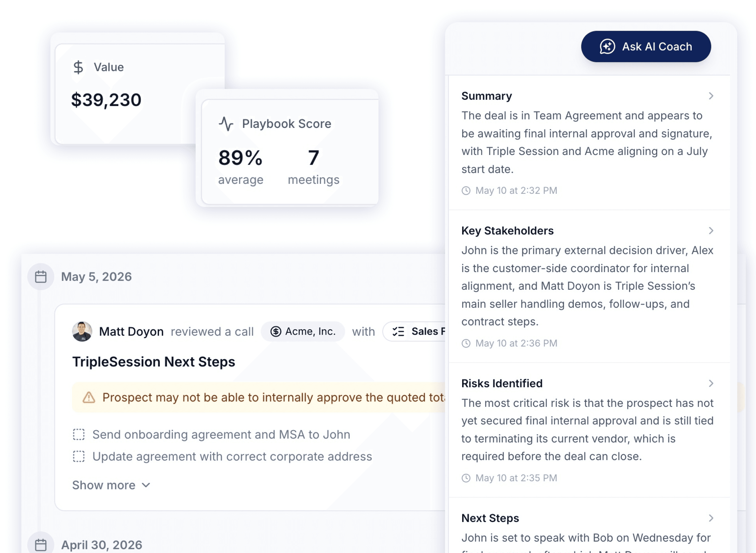The image size is (756, 553).
Task: Click the Matt Doyon name link
Action: (132, 331)
